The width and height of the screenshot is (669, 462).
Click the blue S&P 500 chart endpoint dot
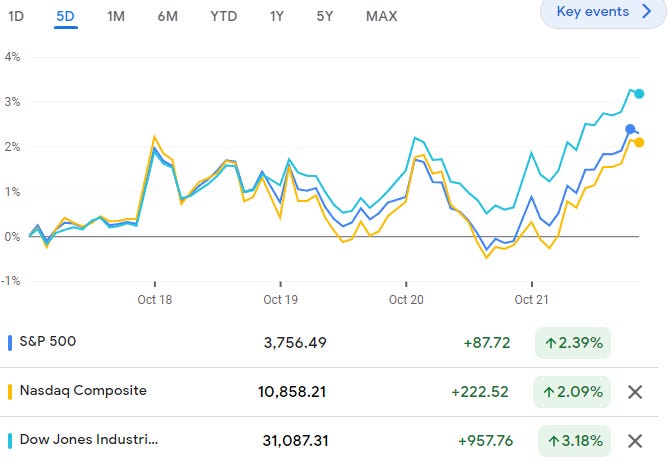pos(630,129)
